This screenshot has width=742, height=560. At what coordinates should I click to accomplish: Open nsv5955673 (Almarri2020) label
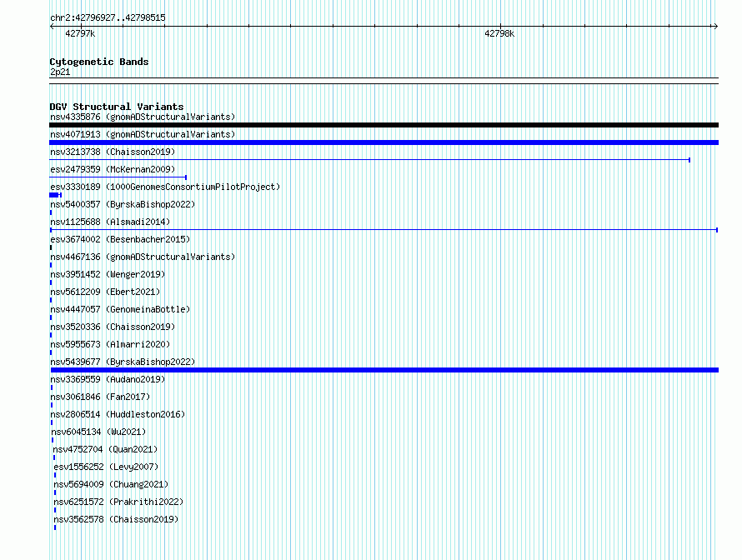click(110, 344)
